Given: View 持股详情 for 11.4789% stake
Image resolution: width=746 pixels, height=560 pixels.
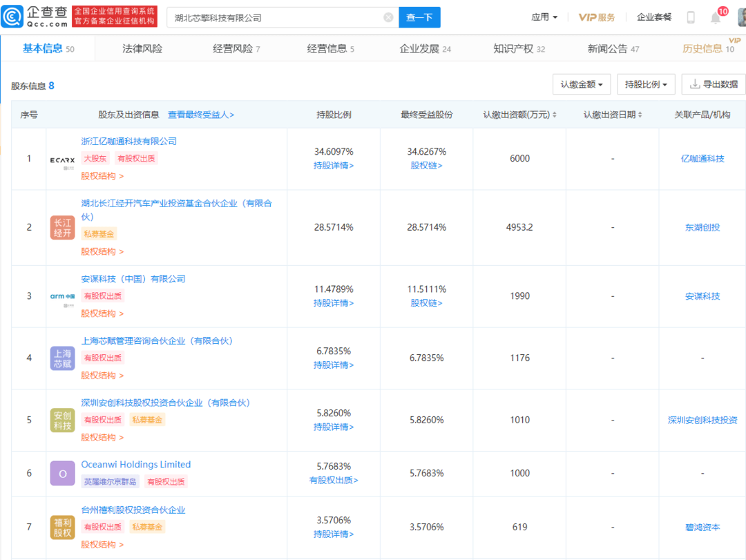Looking at the screenshot, I should [334, 303].
